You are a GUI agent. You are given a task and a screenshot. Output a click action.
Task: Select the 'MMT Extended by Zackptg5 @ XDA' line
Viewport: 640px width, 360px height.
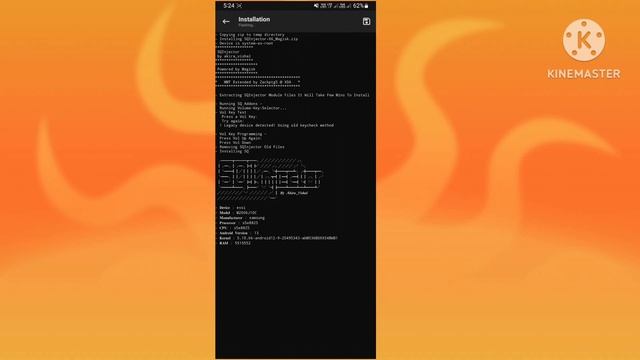click(258, 82)
